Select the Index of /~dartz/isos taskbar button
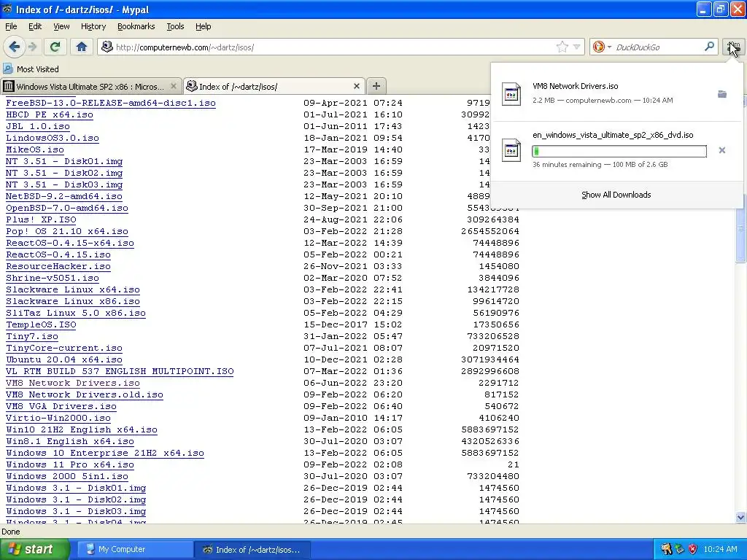 point(252,549)
